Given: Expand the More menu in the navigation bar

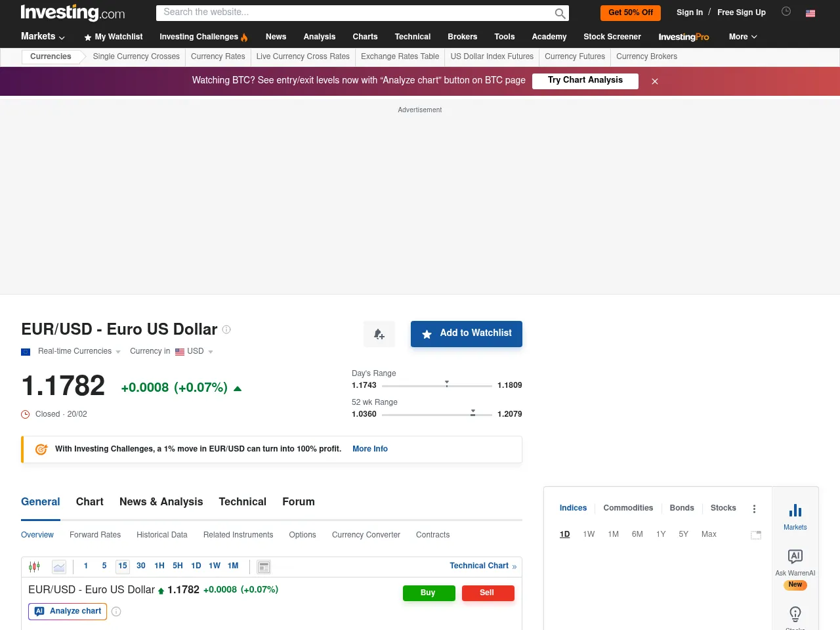Looking at the screenshot, I should click(742, 37).
